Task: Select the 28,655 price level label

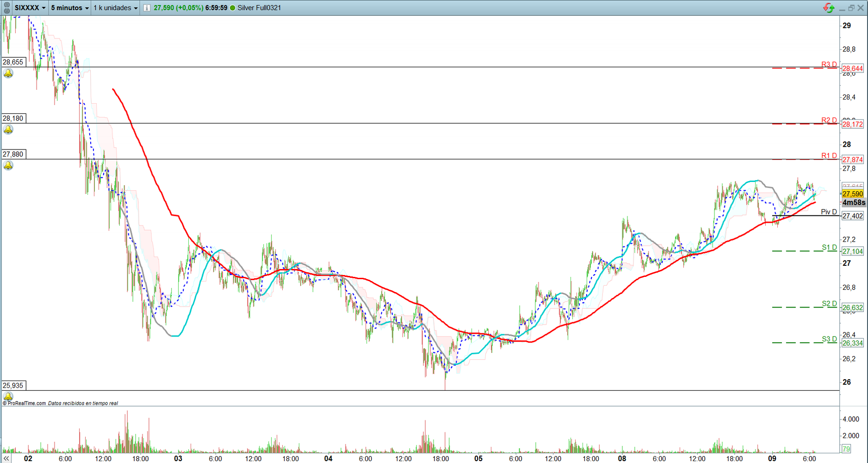Action: 13,62
